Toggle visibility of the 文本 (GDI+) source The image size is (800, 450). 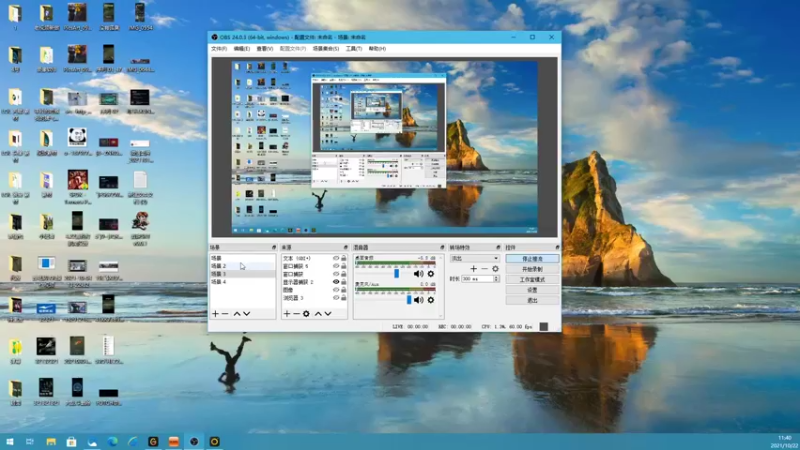pos(336,258)
